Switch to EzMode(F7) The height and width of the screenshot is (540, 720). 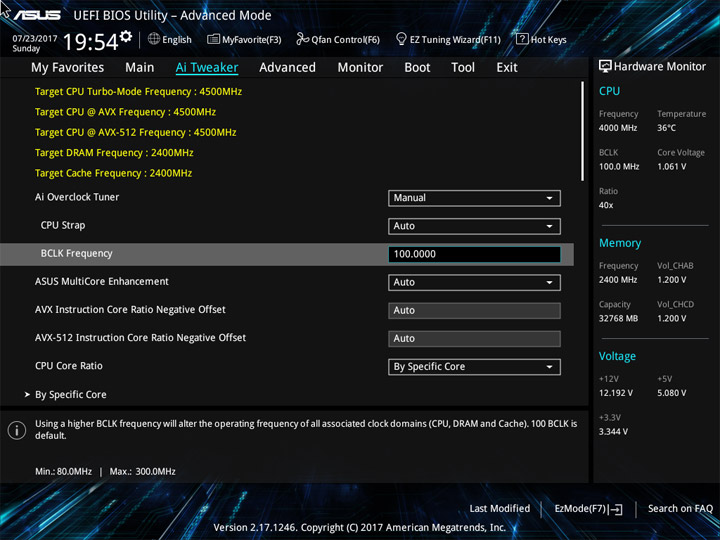pos(589,509)
